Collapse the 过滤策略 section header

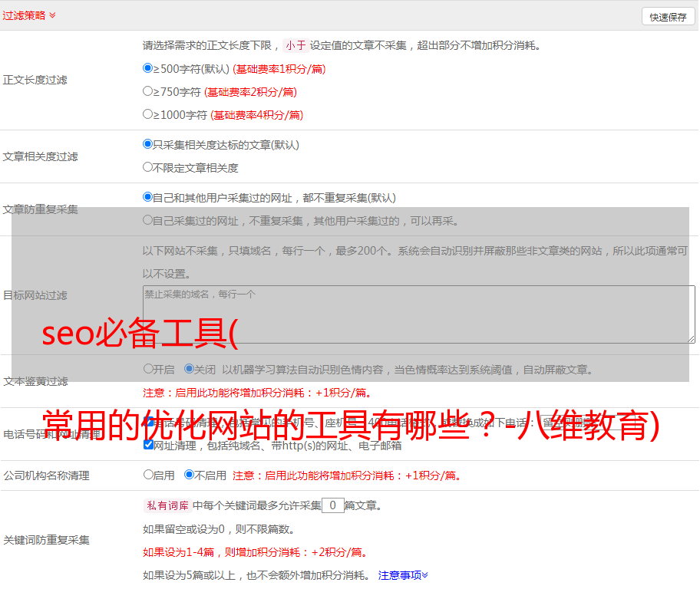pyautogui.click(x=29, y=15)
